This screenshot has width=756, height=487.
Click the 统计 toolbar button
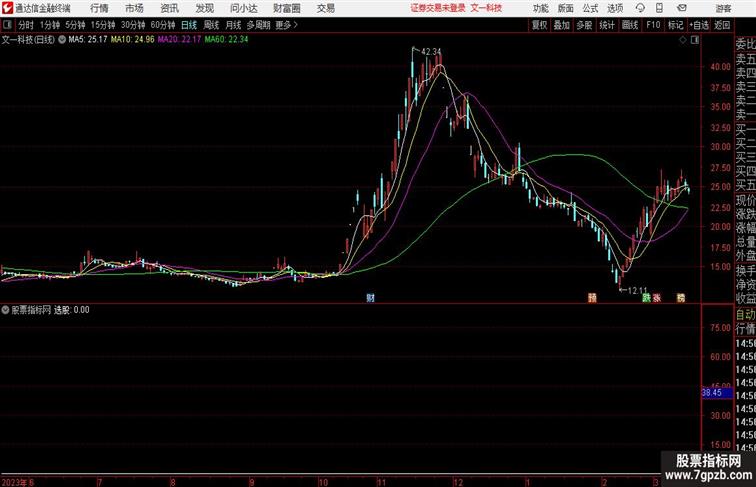tap(607, 25)
